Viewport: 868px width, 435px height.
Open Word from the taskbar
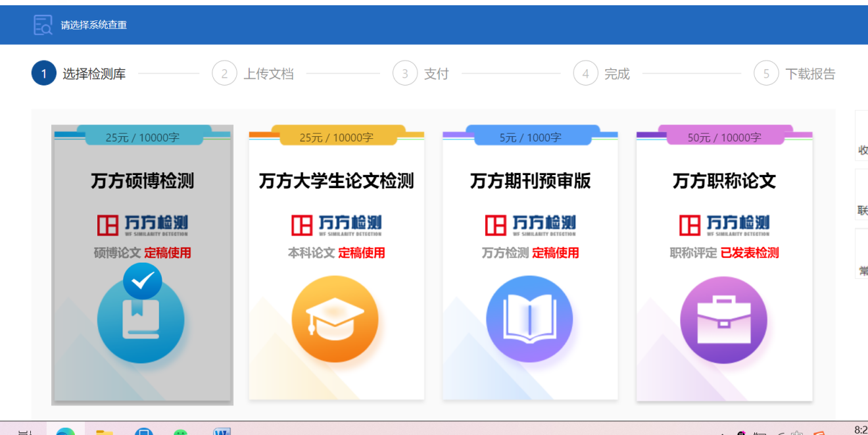click(x=222, y=431)
